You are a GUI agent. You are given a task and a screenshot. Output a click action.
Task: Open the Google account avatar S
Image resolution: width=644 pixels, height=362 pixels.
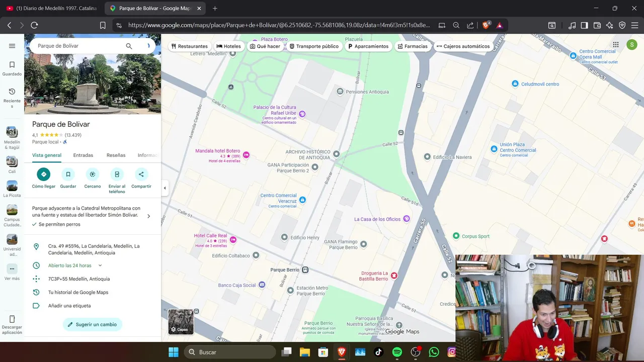click(632, 45)
